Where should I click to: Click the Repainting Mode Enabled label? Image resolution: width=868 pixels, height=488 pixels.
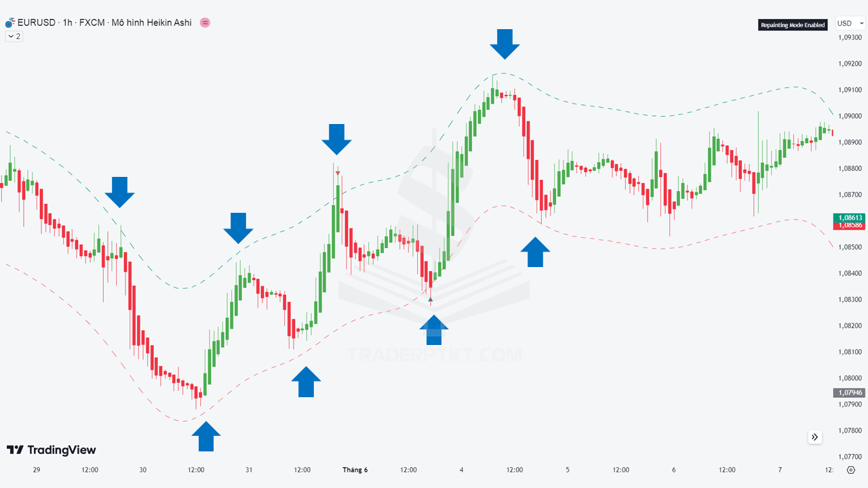(793, 25)
